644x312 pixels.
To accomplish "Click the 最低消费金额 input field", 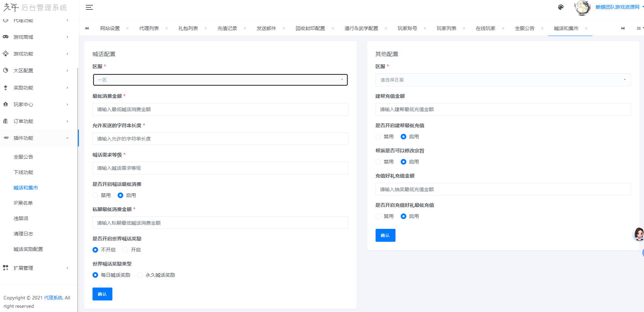I will tap(220, 109).
